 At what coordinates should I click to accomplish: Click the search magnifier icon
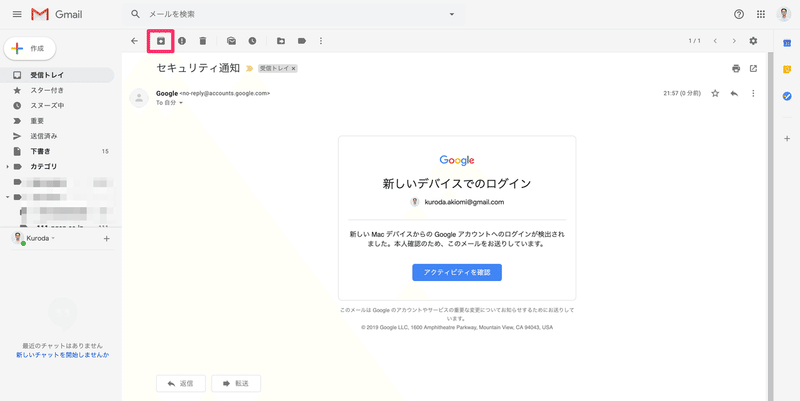tap(135, 14)
